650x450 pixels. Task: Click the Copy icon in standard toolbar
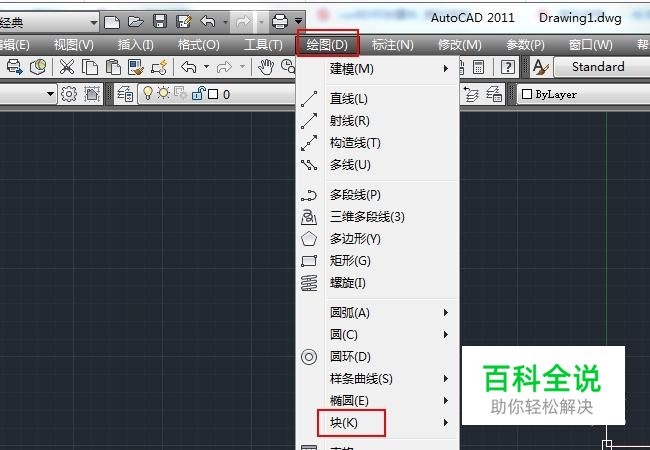90,67
